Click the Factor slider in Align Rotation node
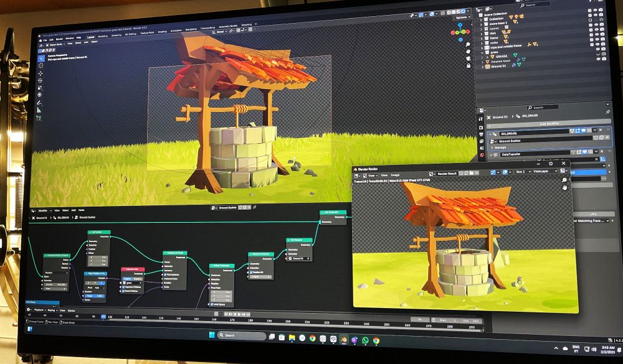Viewport: 623px width, 364px height. coord(95,296)
